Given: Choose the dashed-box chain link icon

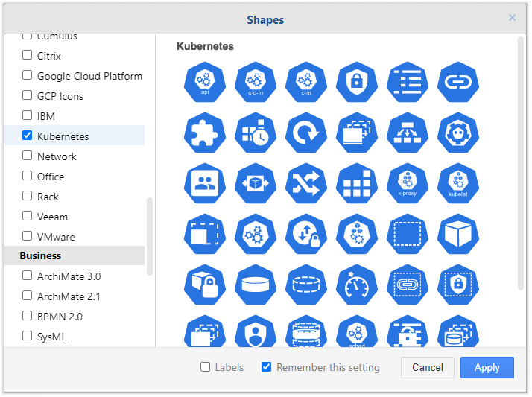Looking at the screenshot, I should [408, 285].
